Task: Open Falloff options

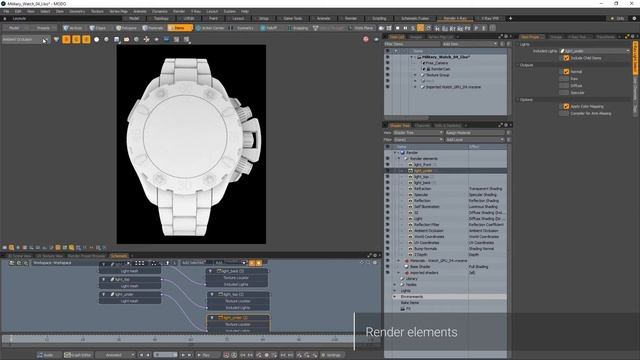Action: [269, 28]
